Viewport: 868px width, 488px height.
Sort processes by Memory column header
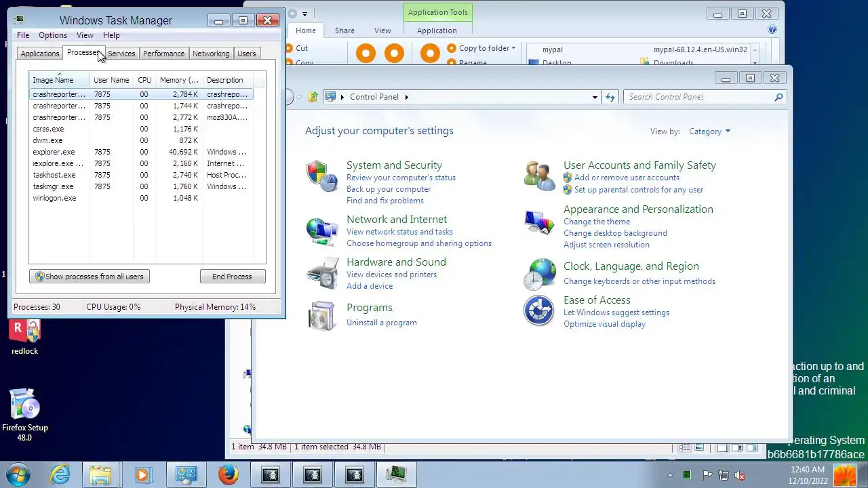pyautogui.click(x=180, y=80)
